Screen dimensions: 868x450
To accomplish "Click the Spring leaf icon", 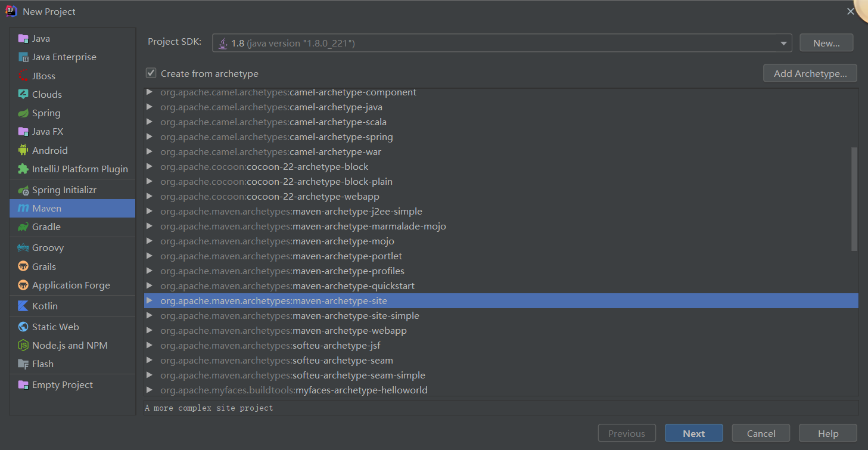I will (x=23, y=113).
